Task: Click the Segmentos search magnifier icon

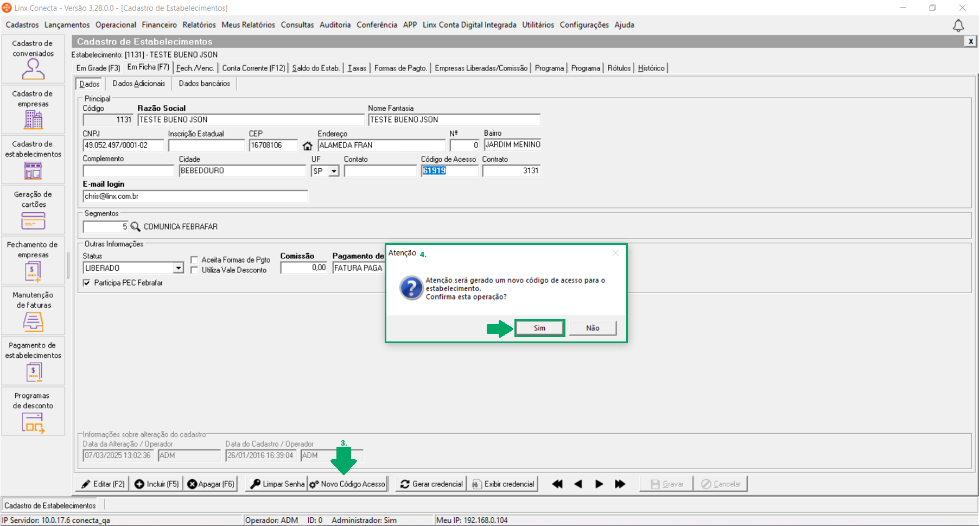Action: pos(136,226)
